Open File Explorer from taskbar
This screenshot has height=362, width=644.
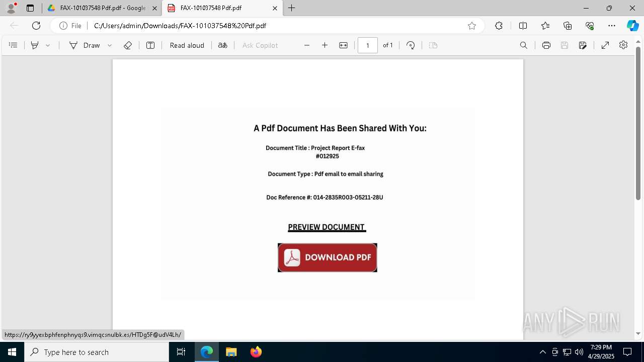231,352
